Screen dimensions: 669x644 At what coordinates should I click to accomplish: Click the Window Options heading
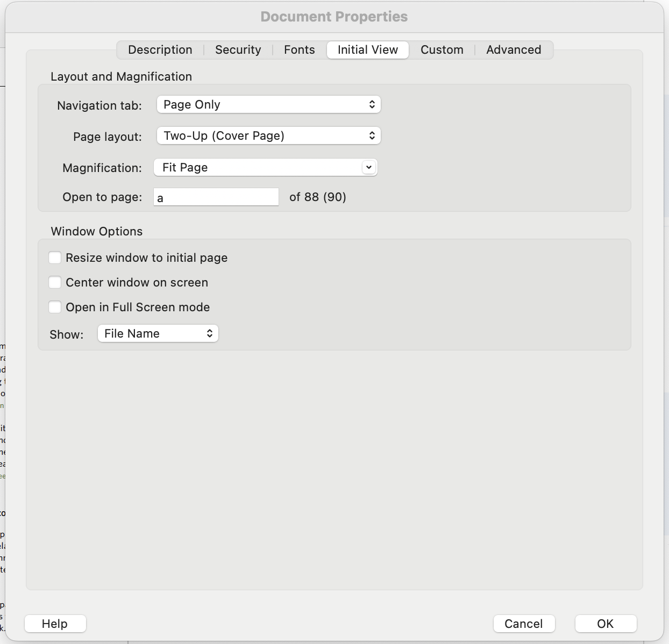tap(97, 231)
